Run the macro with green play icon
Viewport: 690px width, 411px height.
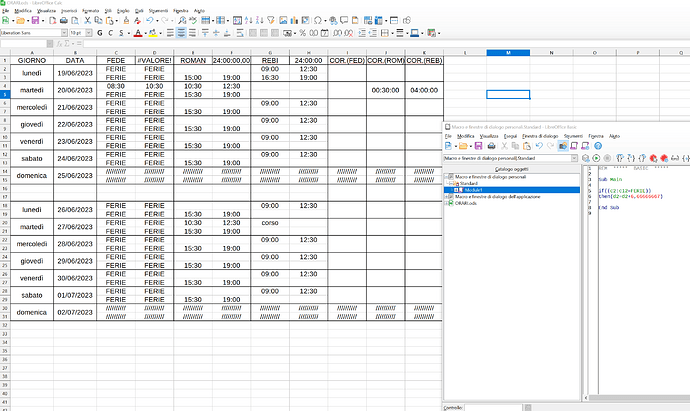(596, 158)
